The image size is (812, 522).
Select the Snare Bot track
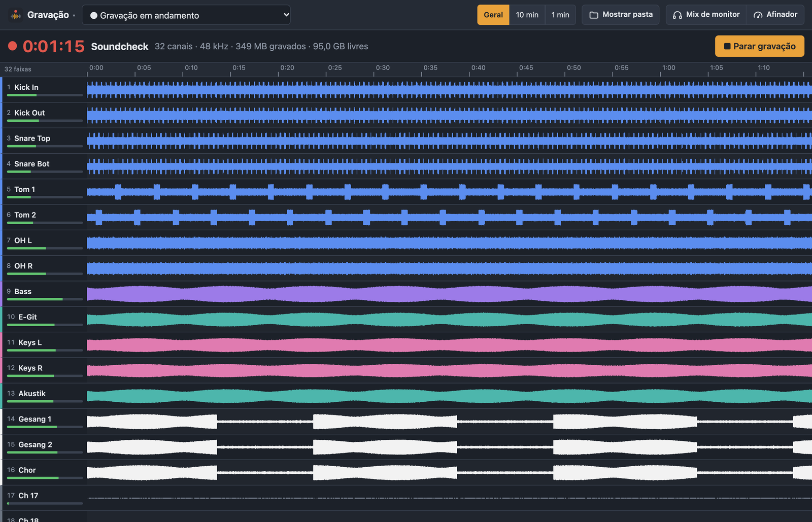(44, 166)
